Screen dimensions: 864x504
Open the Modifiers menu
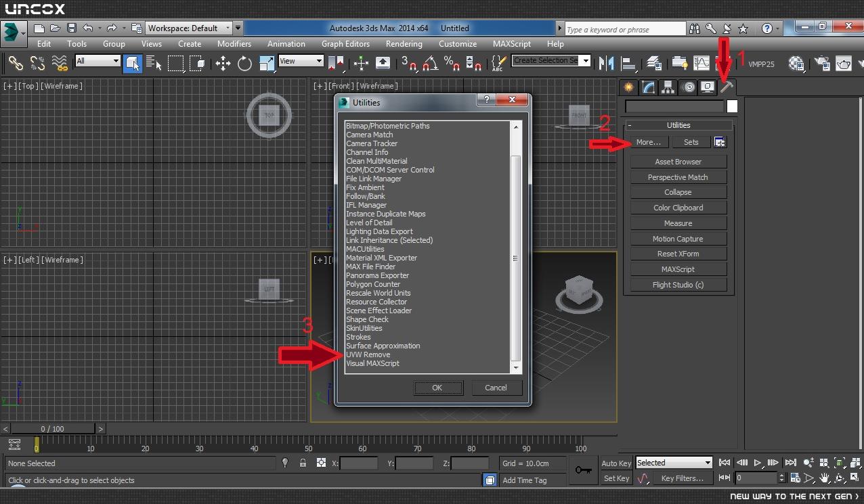234,44
